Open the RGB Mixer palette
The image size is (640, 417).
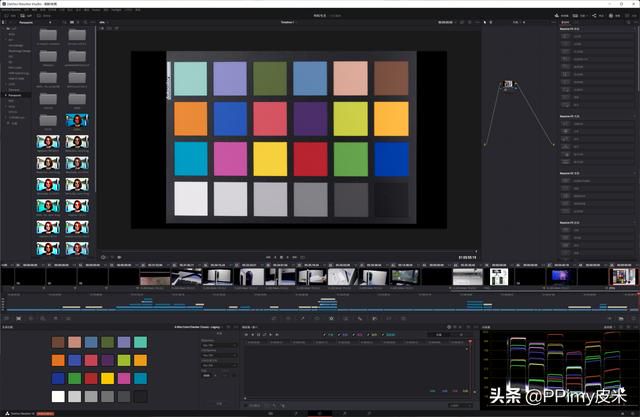click(x=56, y=318)
